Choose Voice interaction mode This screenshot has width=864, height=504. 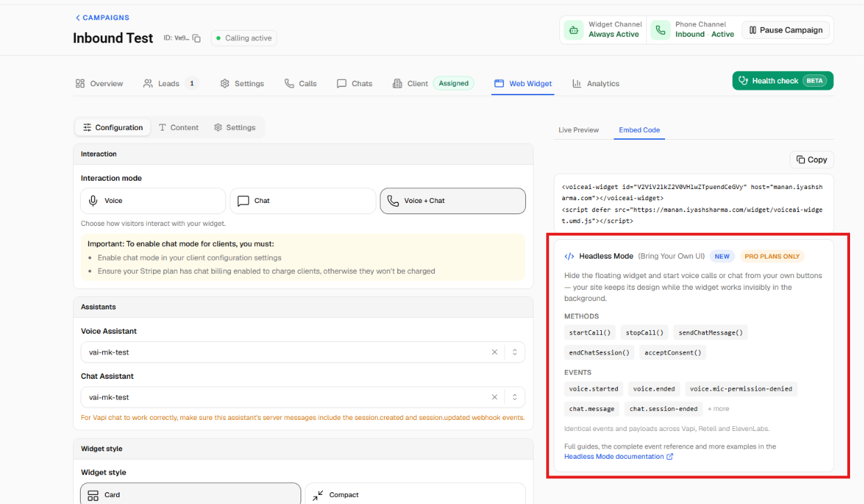tap(153, 201)
